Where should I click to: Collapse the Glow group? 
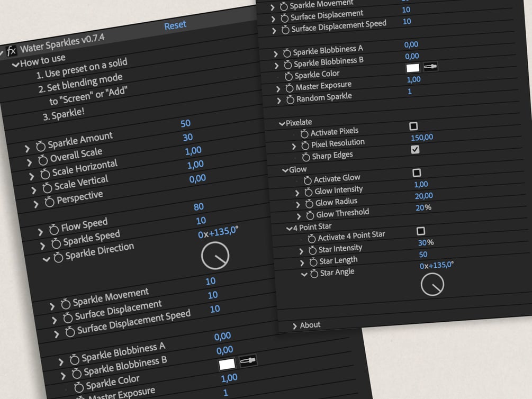coord(285,170)
